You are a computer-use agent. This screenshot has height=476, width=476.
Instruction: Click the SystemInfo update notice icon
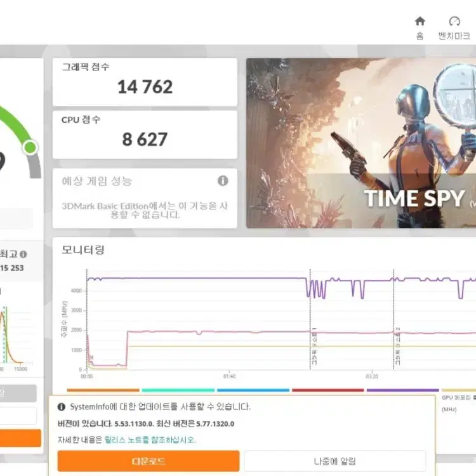(x=62, y=407)
